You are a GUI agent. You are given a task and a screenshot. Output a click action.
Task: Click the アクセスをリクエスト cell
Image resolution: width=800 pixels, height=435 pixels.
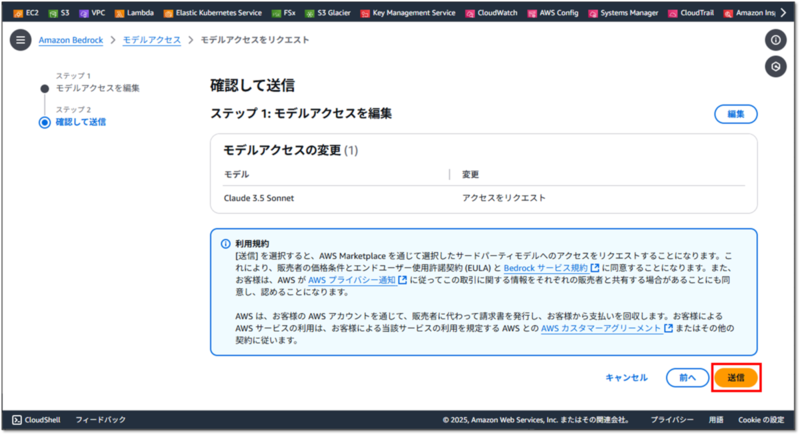(504, 198)
